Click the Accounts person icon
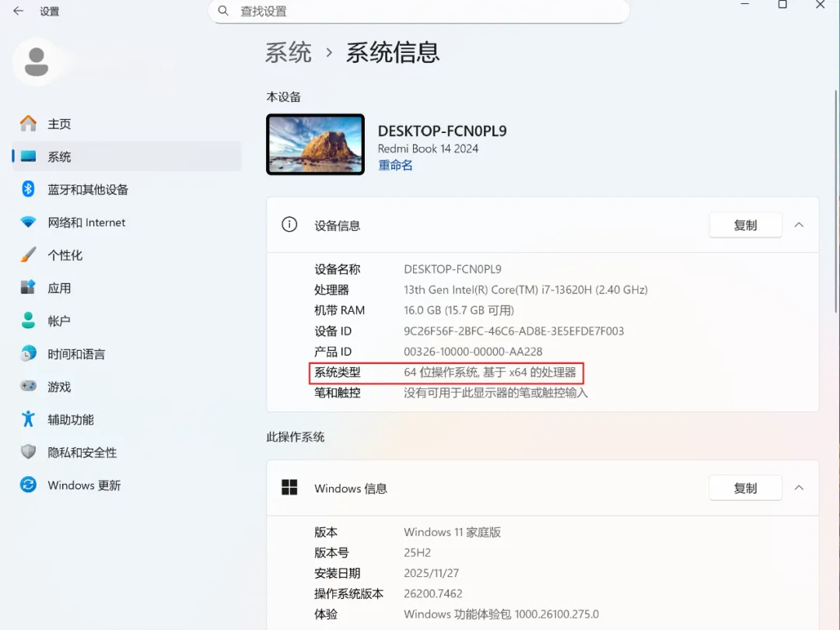Image resolution: width=840 pixels, height=630 pixels. [29, 320]
